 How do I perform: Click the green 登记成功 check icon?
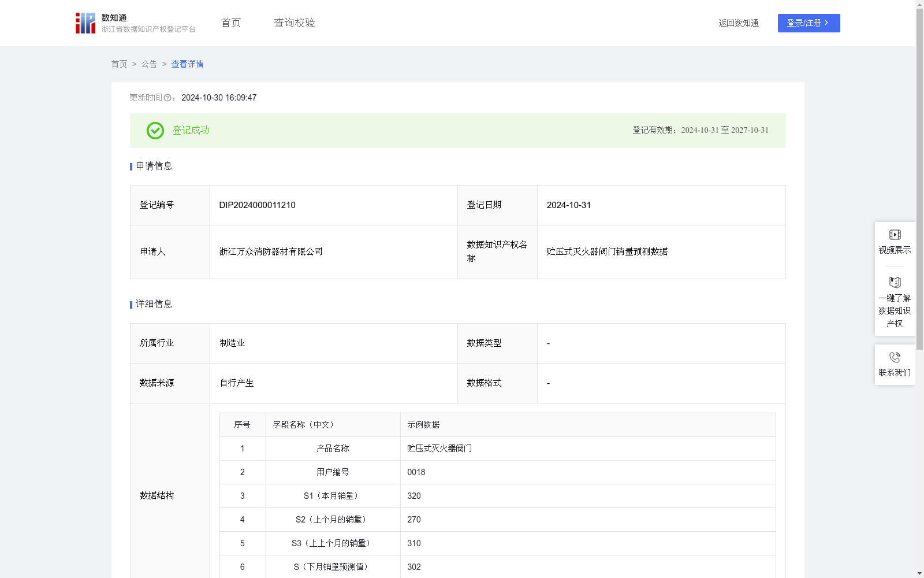pos(155,131)
